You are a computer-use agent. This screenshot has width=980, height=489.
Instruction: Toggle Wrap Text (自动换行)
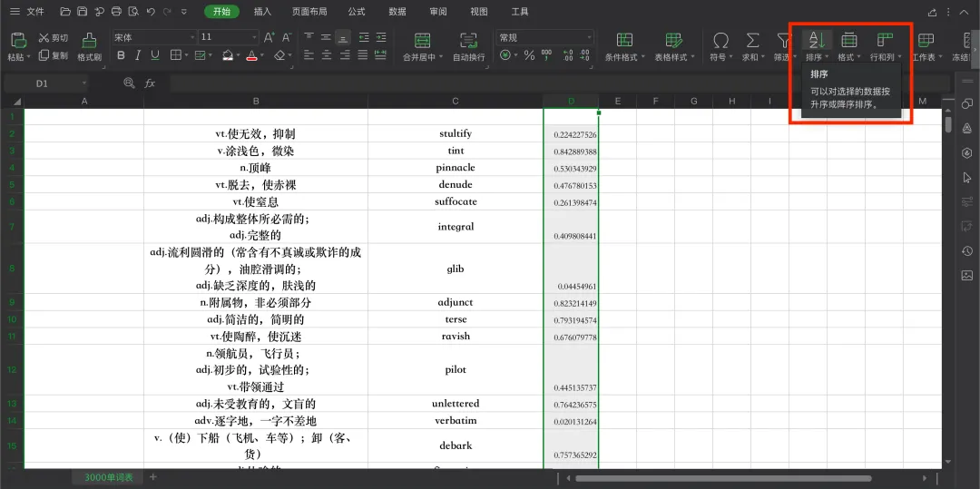(x=469, y=47)
